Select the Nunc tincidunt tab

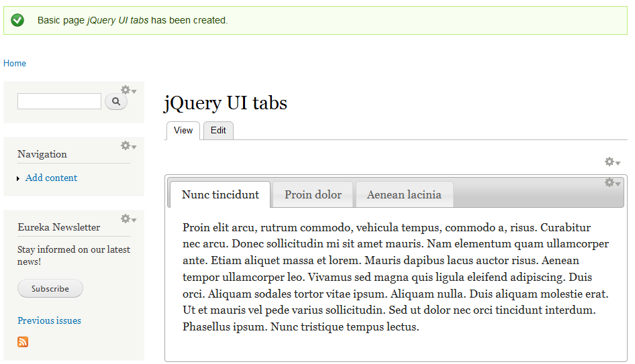click(x=220, y=195)
